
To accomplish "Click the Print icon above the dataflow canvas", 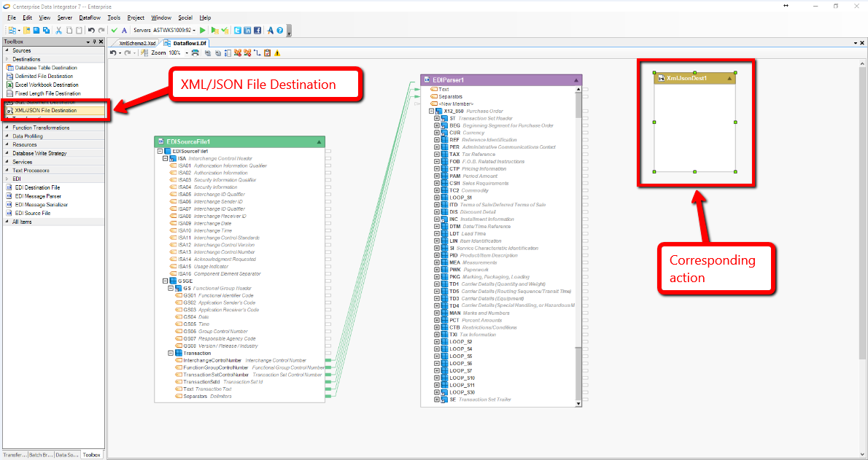I will pyautogui.click(x=195, y=52).
